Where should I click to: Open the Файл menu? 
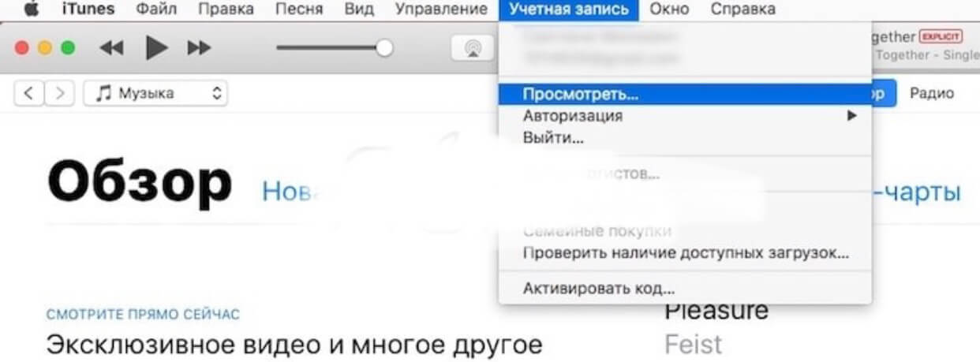(156, 9)
